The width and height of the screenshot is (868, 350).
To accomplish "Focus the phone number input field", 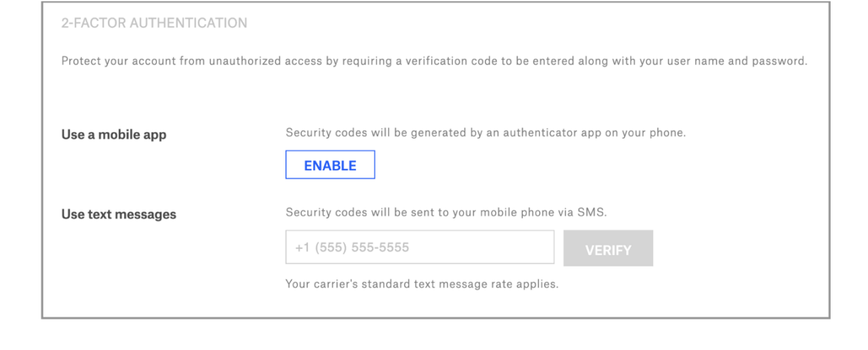I will pyautogui.click(x=420, y=248).
